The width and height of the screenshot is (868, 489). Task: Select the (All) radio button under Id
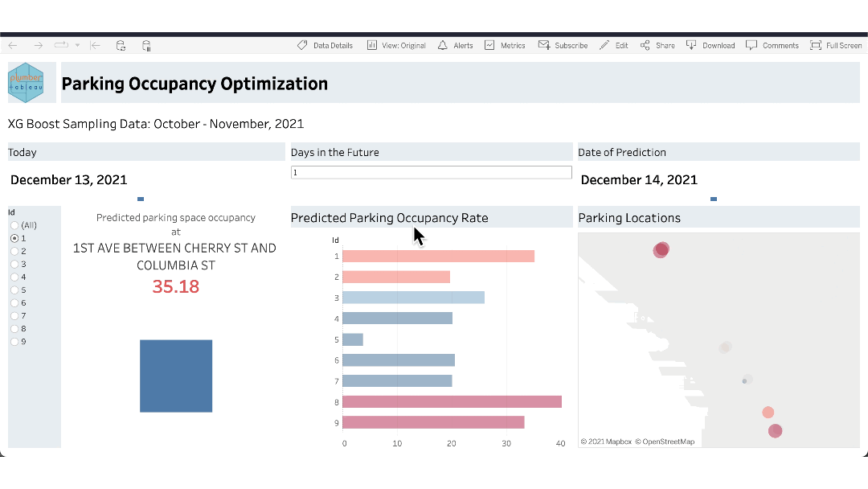tap(14, 226)
